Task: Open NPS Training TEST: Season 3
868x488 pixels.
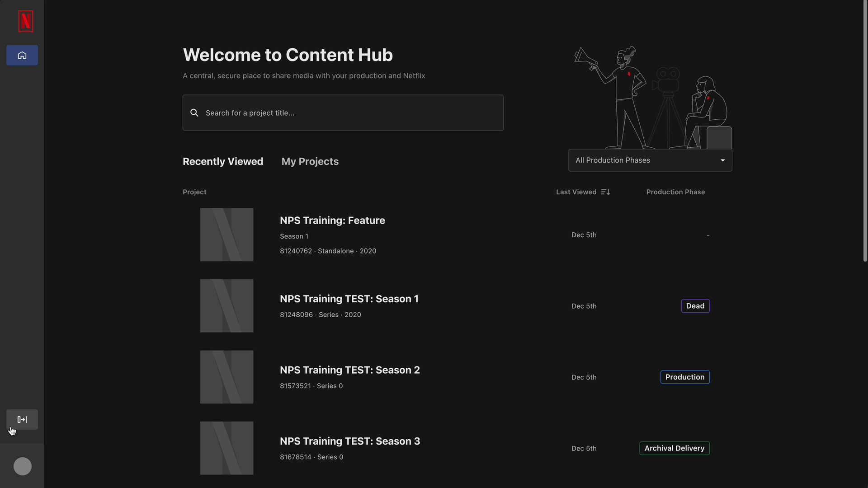Action: pyautogui.click(x=350, y=441)
